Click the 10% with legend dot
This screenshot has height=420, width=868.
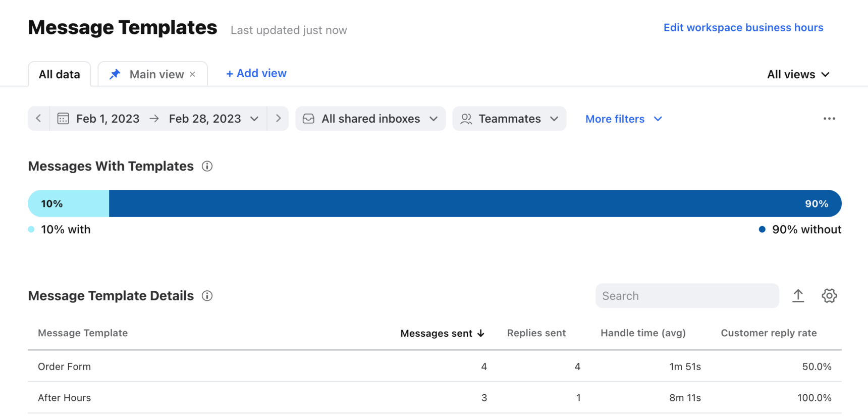pyautogui.click(x=31, y=229)
